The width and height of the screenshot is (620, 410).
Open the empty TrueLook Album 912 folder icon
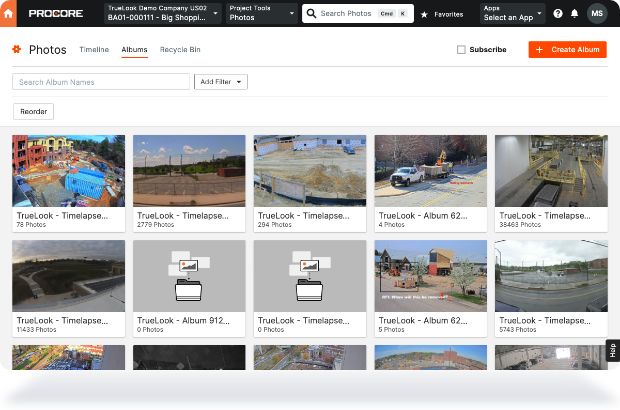click(x=189, y=276)
